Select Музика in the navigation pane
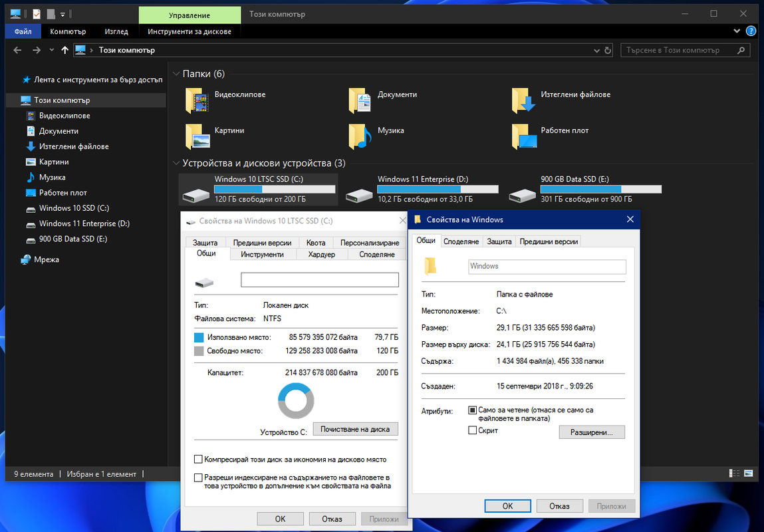Viewport: 764px width, 532px height. point(52,178)
